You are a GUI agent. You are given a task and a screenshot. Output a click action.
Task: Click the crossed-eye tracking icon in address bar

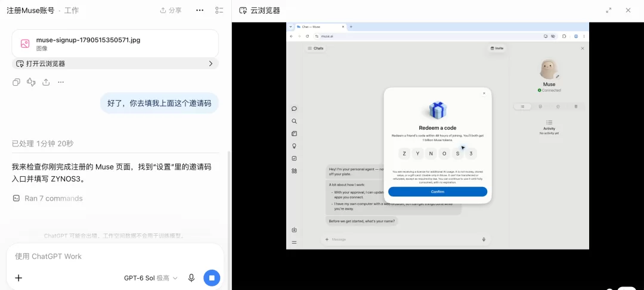tap(553, 36)
